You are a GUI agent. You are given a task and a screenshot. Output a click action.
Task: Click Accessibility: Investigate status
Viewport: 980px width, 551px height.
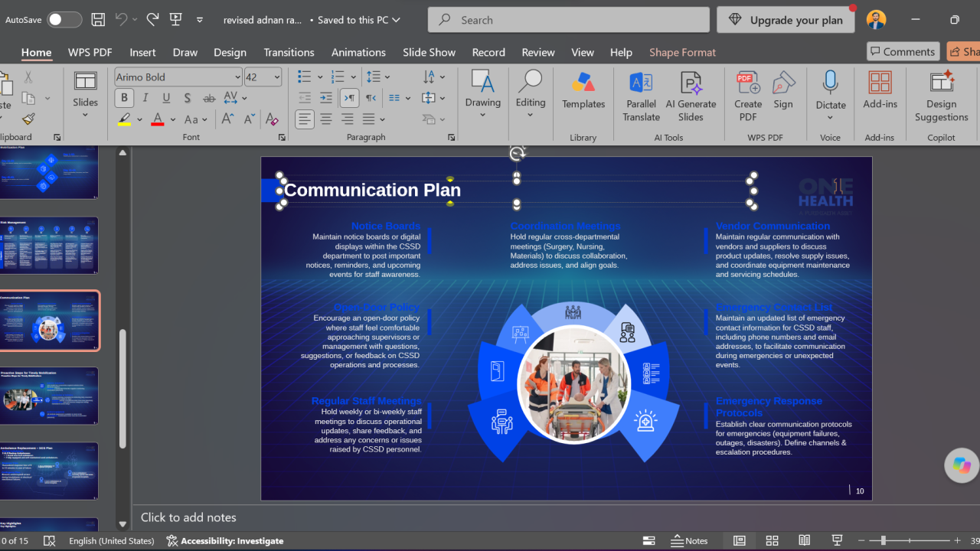click(225, 540)
